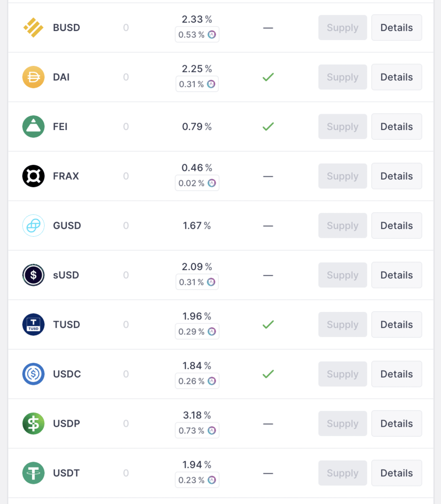441x504 pixels.
Task: View Details for the GUSD asset
Action: pyautogui.click(x=396, y=225)
